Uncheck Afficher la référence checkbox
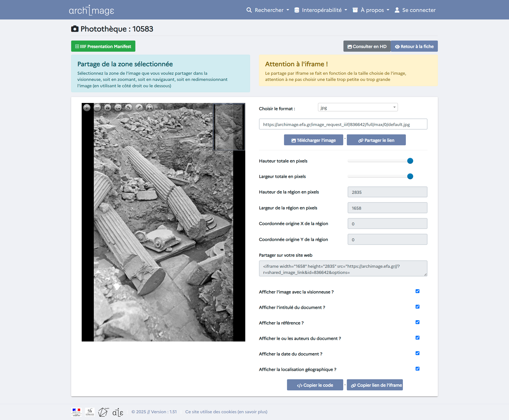 [417, 322]
